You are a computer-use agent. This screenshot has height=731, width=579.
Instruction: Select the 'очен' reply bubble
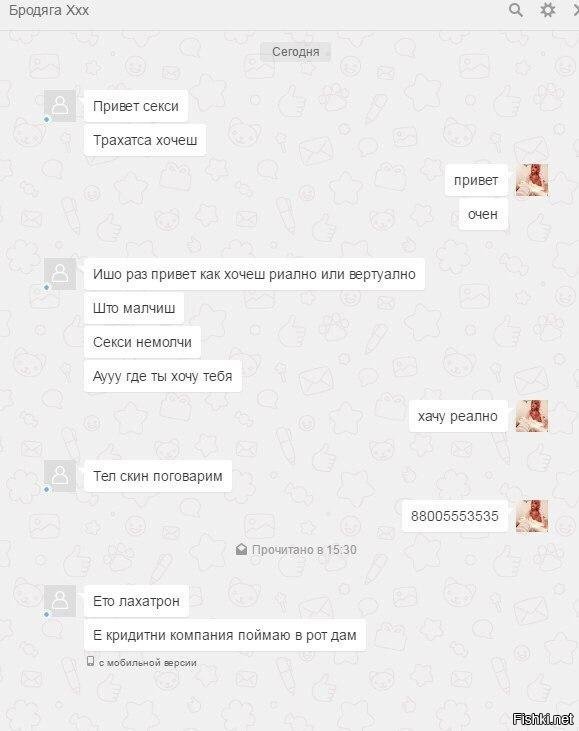point(483,214)
